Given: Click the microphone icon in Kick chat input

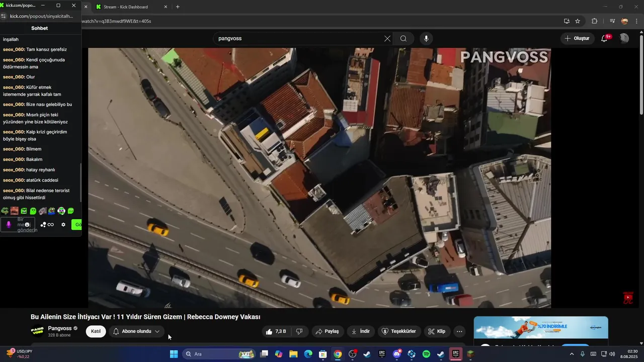Looking at the screenshot, I should pyautogui.click(x=9, y=225).
